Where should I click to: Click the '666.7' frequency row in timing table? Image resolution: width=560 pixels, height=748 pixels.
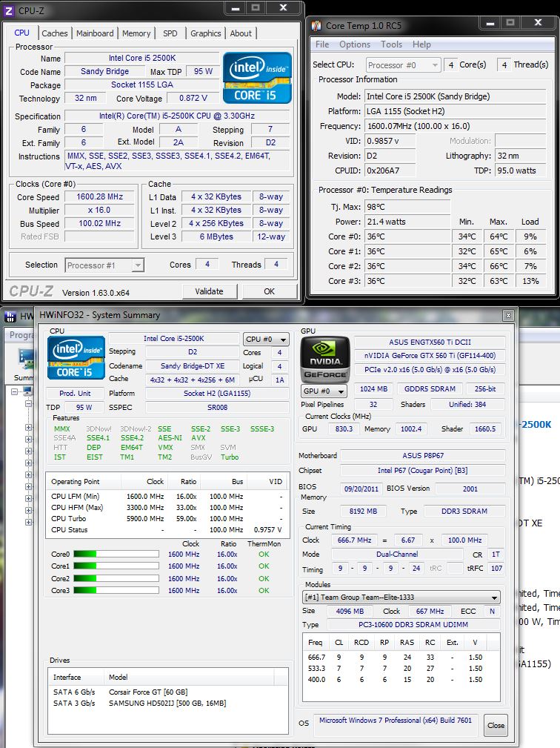(401, 658)
